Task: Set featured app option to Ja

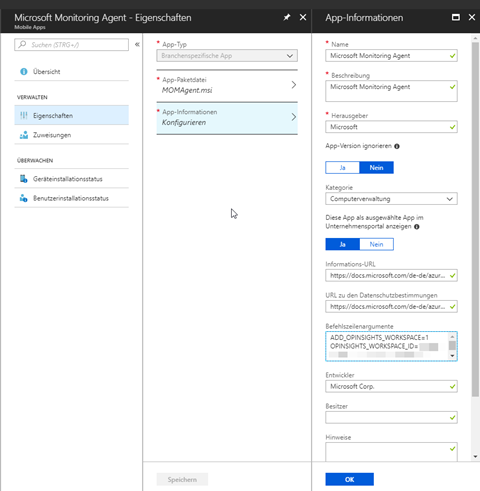Action: tap(342, 244)
